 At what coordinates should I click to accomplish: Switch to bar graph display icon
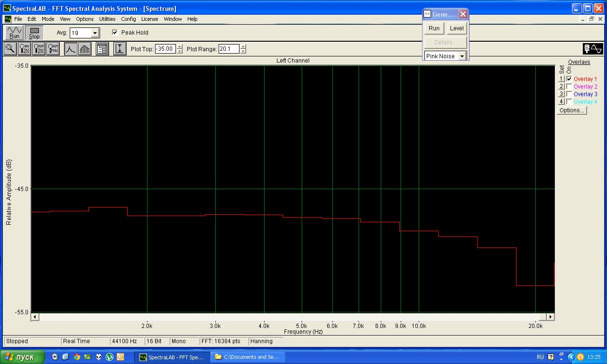[85, 49]
